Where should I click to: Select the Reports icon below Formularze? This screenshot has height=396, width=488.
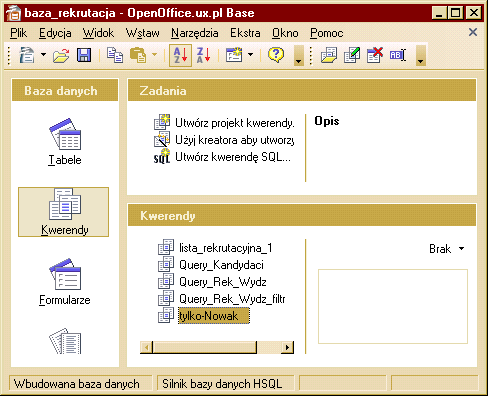pyautogui.click(x=65, y=341)
